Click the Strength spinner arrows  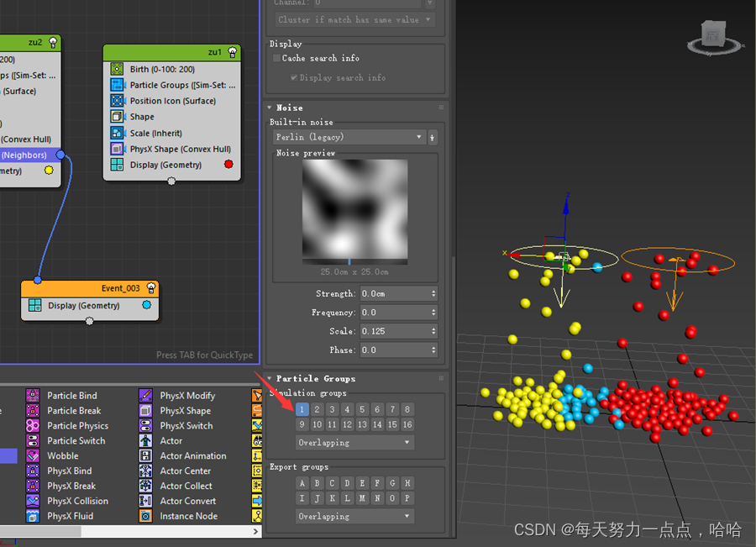pos(433,293)
